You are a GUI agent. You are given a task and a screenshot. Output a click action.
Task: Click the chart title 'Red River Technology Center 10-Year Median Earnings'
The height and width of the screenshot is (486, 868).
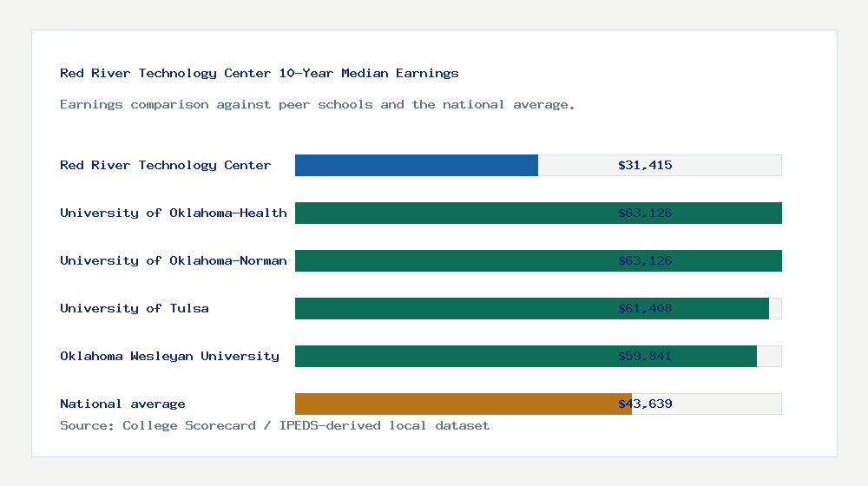coord(259,73)
